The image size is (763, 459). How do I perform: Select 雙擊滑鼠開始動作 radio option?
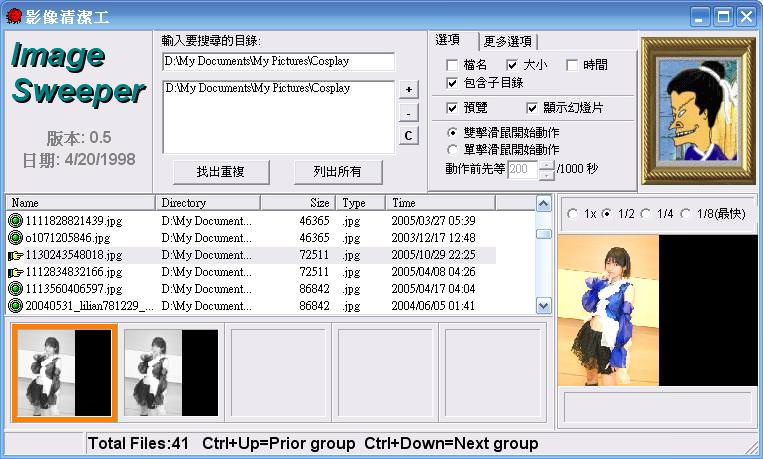click(x=452, y=132)
